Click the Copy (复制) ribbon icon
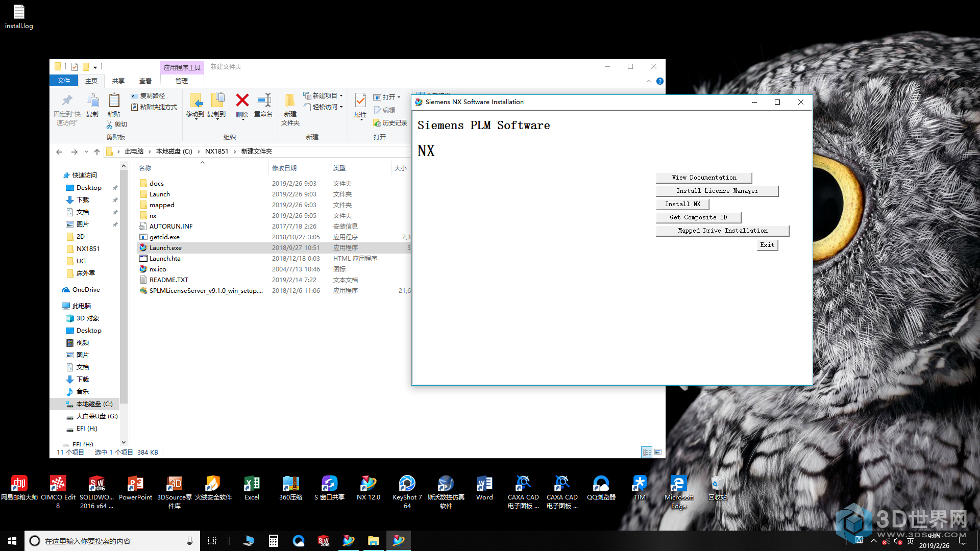 92,101
